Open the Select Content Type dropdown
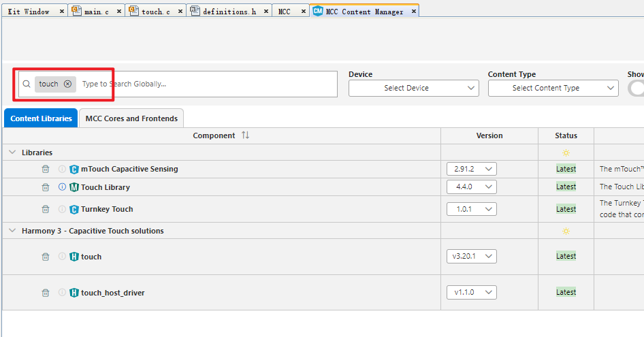The width and height of the screenshot is (644, 337). (553, 88)
